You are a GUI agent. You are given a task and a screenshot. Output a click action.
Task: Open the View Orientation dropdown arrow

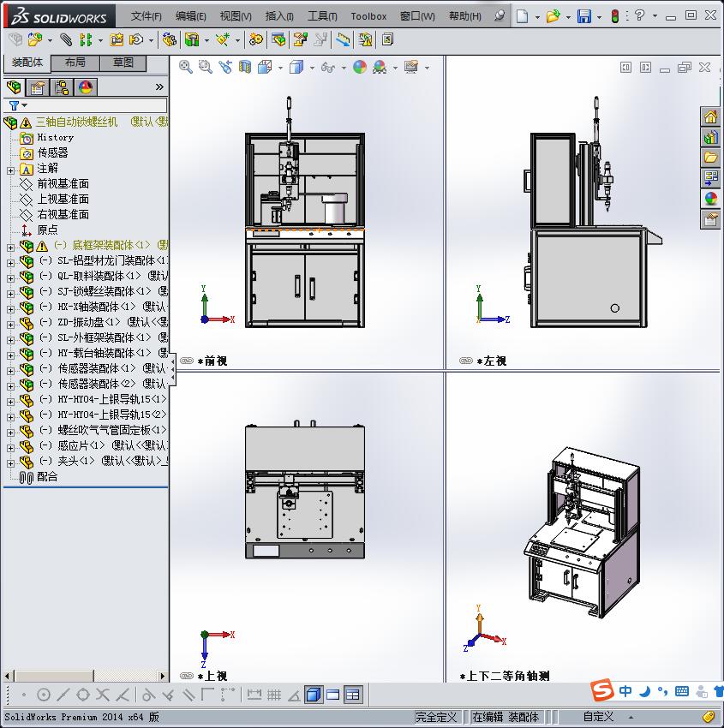[280, 69]
